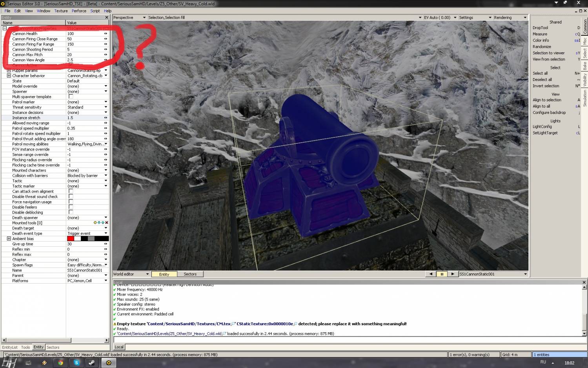This screenshot has width=588, height=368.
Task: Open Steam from the taskbar
Action: (92, 363)
